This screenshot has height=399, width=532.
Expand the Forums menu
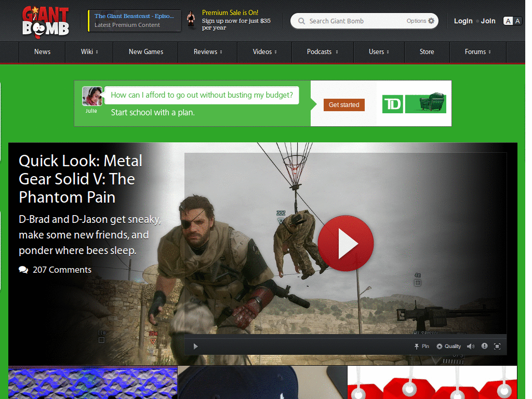478,52
